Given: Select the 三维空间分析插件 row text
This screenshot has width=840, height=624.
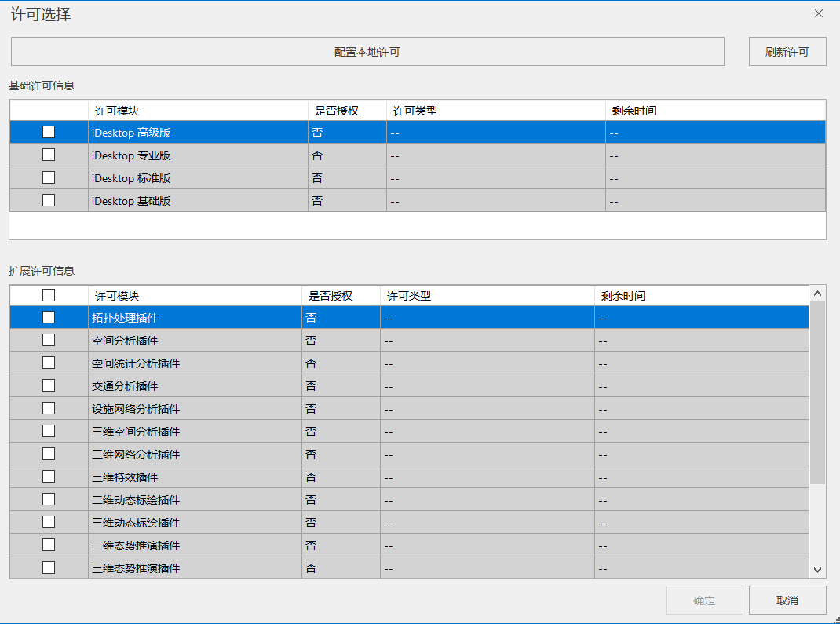Looking at the screenshot, I should pos(136,432).
